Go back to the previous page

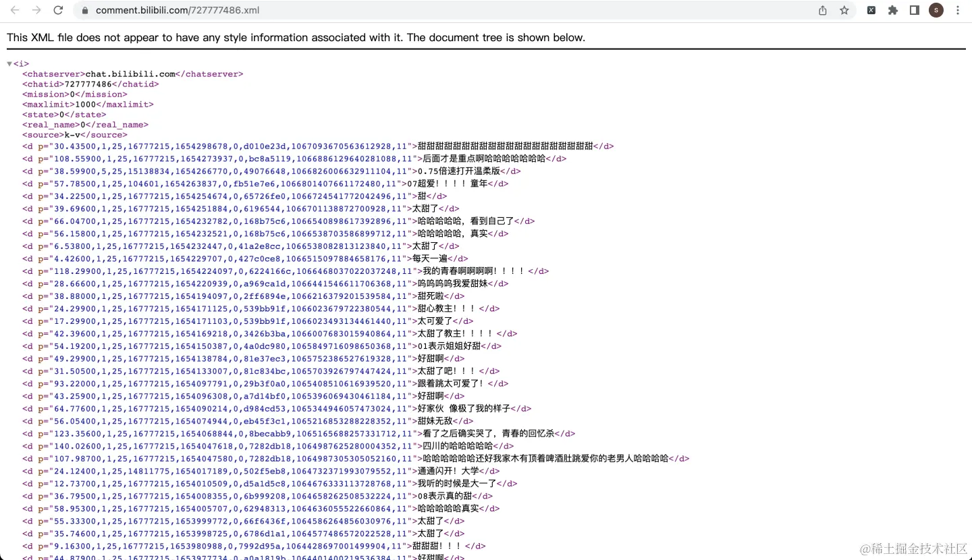pos(15,10)
